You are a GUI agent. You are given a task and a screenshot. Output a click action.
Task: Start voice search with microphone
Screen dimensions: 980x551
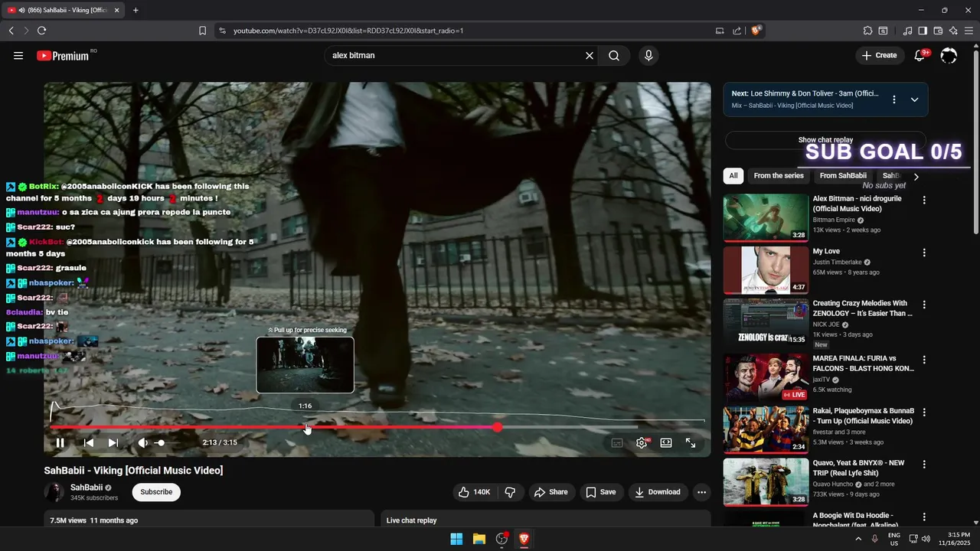[648, 55]
